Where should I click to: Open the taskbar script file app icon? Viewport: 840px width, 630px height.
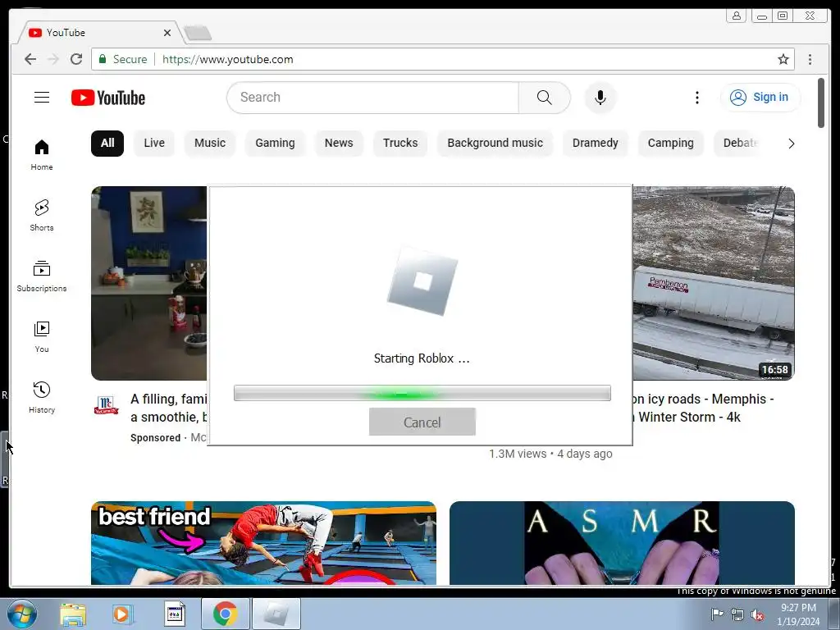point(174,614)
